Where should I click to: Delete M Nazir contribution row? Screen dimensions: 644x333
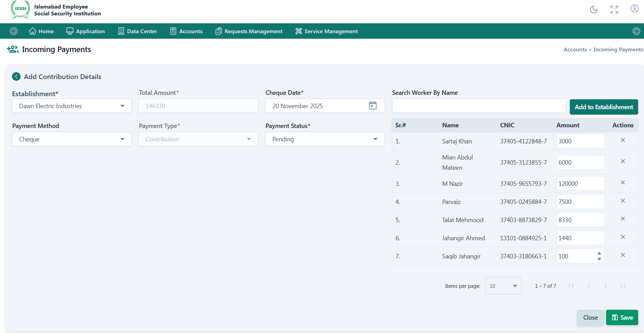(622, 183)
